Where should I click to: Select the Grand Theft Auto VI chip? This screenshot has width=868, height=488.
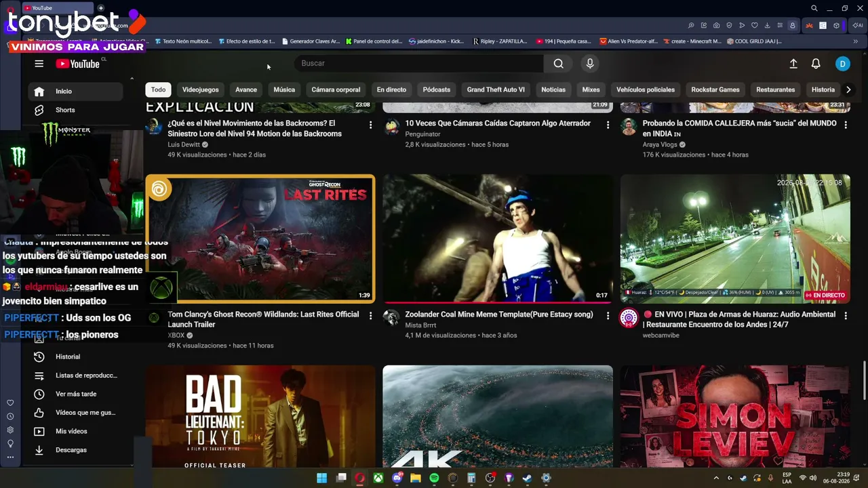click(496, 89)
